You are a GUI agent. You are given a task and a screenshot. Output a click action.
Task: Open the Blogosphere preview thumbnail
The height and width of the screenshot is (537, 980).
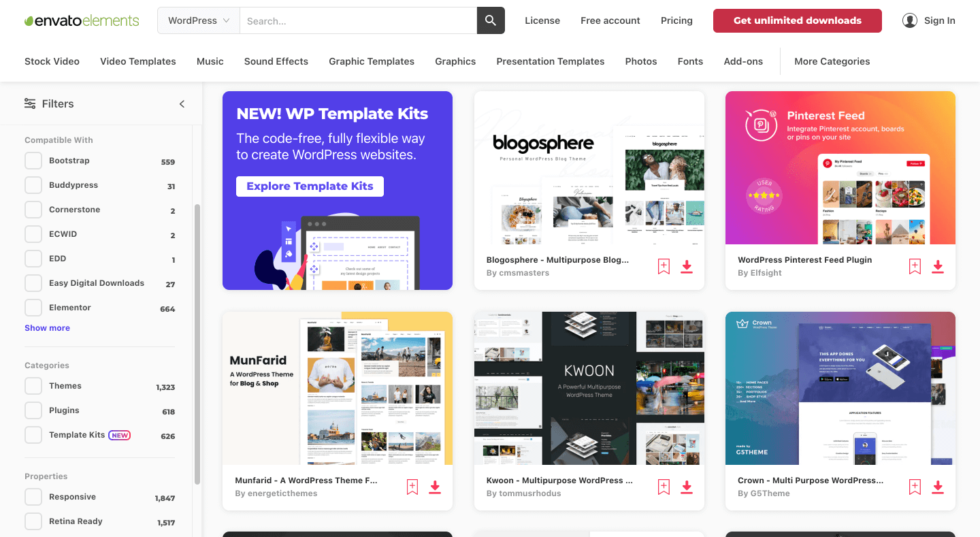[x=589, y=167]
